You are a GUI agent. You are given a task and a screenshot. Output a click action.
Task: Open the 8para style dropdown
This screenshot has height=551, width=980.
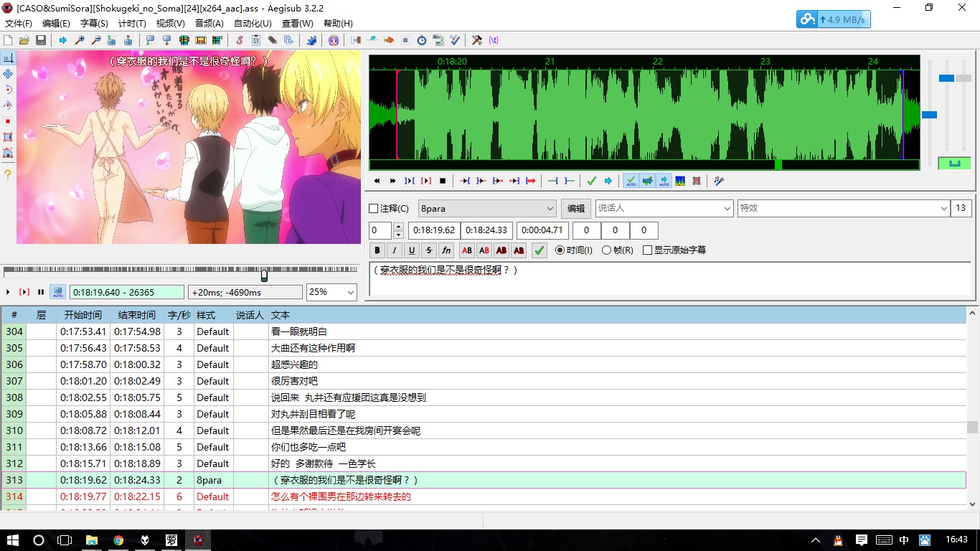click(488, 208)
